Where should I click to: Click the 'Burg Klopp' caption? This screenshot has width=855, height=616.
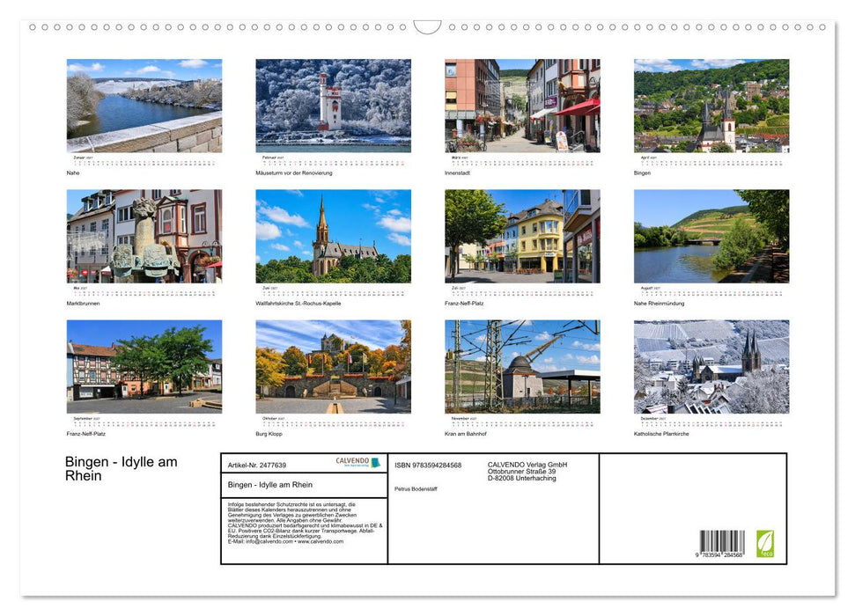(269, 434)
